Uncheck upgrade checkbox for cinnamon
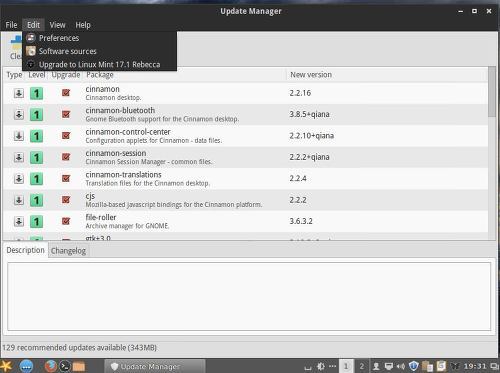500x373 pixels. click(x=66, y=93)
